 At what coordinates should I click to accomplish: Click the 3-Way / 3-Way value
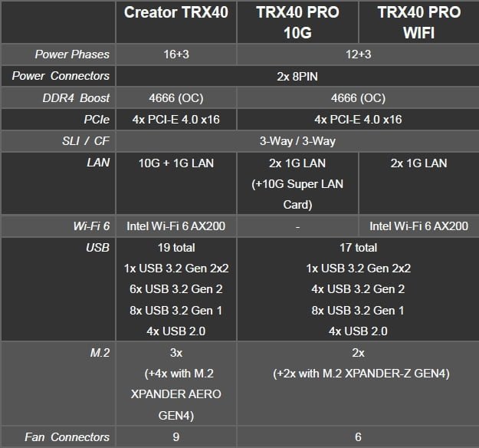click(x=297, y=142)
